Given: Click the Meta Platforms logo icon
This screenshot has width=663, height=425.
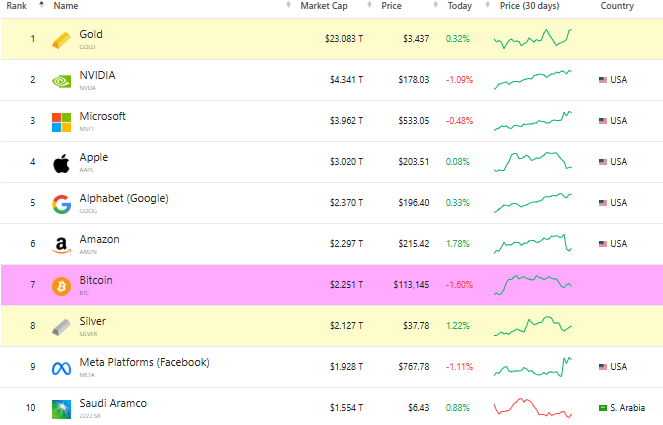Looking at the screenshot, I should coord(62,367).
